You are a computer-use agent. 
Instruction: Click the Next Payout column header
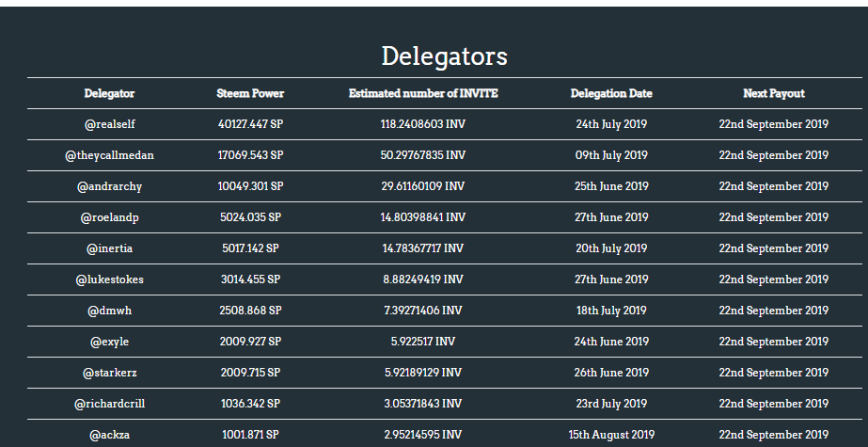click(x=773, y=93)
